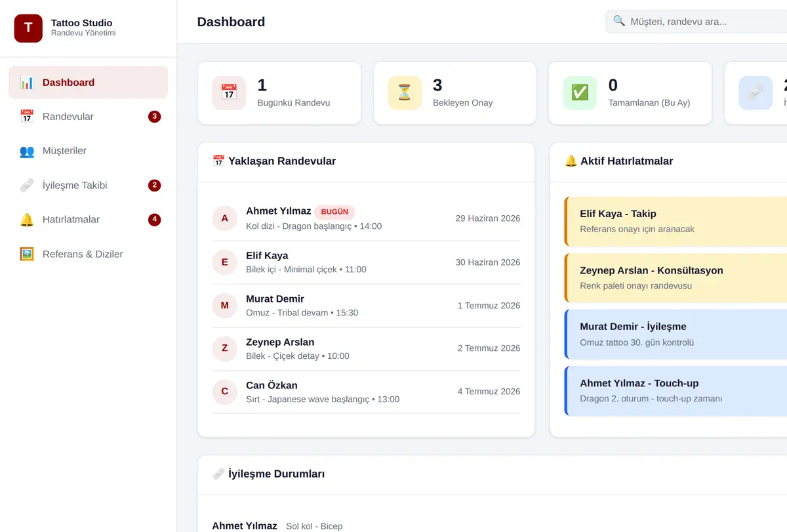Click the Dashboard chart icon in sidebar

click(x=27, y=83)
